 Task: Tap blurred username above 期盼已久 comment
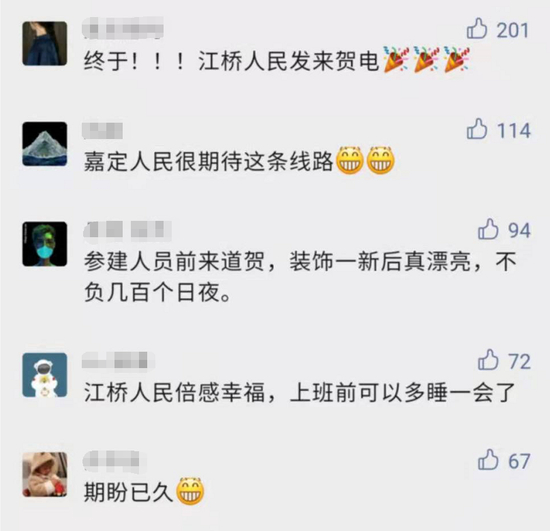coord(112,460)
